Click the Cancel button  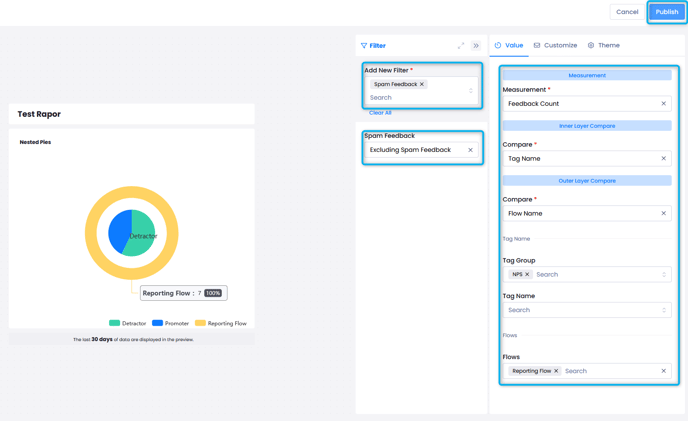627,12
